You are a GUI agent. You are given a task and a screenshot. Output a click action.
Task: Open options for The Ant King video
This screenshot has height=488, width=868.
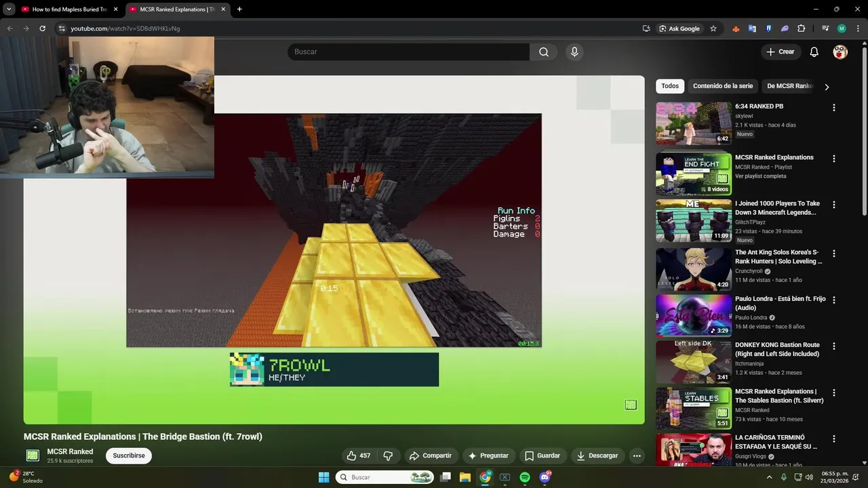(x=834, y=253)
